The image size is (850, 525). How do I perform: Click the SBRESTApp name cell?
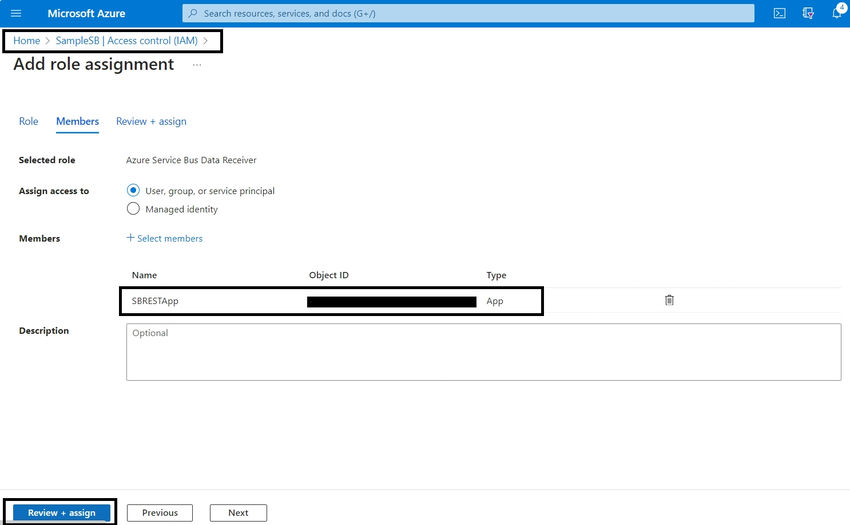(x=155, y=301)
